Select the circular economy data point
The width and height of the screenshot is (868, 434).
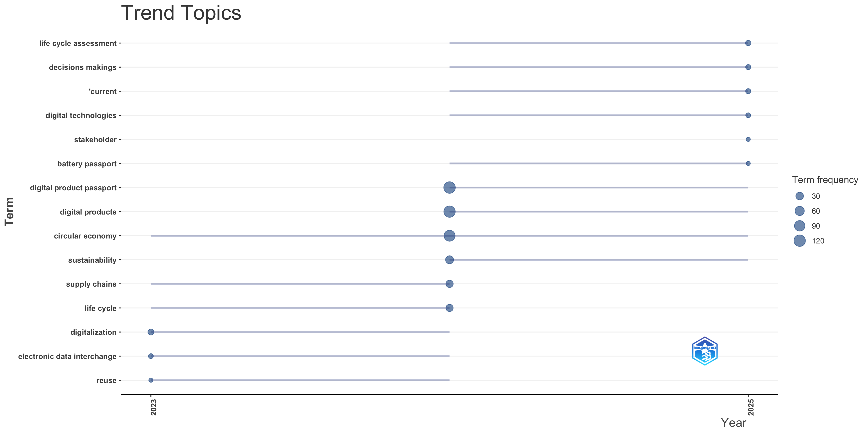tap(449, 236)
